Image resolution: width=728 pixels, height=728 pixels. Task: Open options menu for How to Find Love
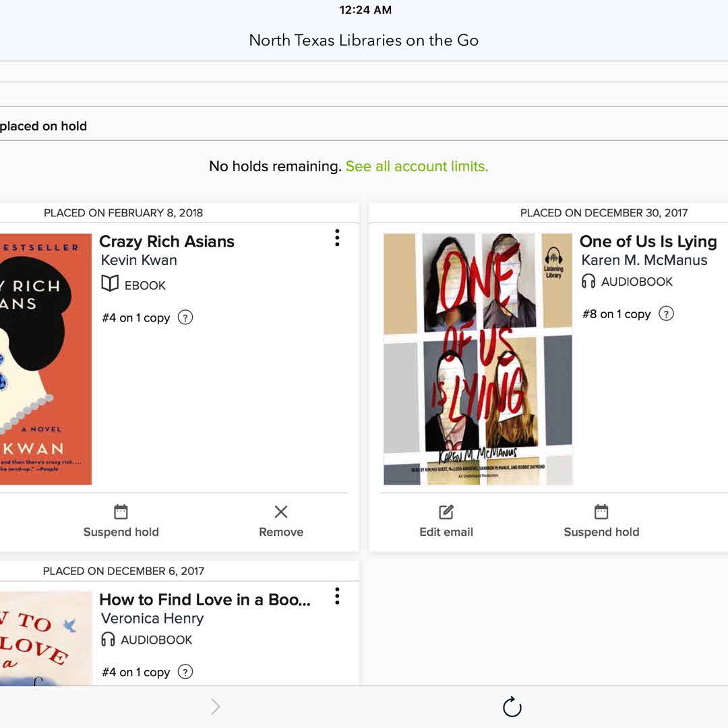[337, 596]
